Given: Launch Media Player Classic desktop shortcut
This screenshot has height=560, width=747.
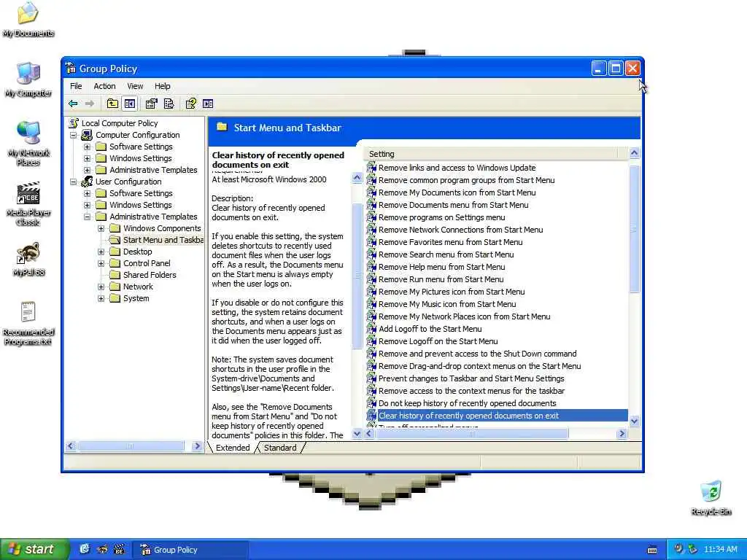Looking at the screenshot, I should pos(28,204).
